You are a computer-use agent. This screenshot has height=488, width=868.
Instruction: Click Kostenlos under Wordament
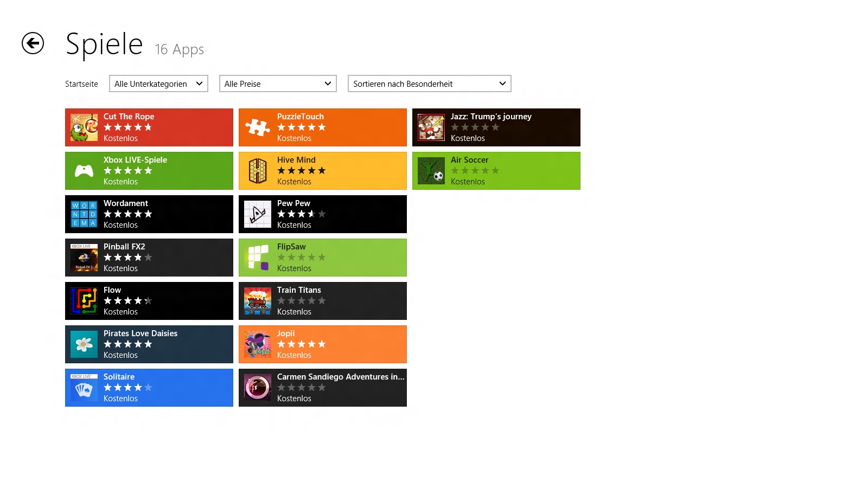click(120, 225)
